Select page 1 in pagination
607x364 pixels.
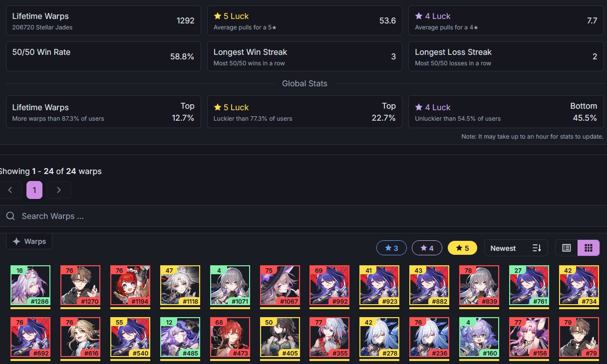point(34,190)
